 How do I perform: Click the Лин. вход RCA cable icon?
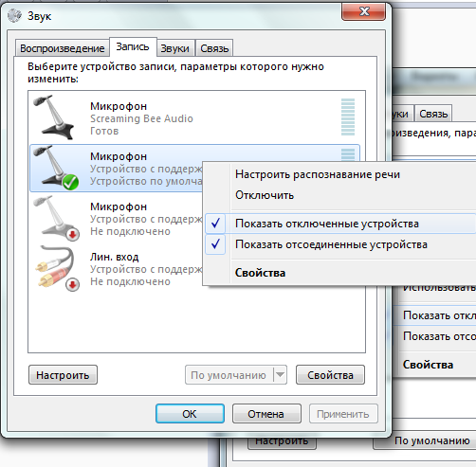point(57,268)
